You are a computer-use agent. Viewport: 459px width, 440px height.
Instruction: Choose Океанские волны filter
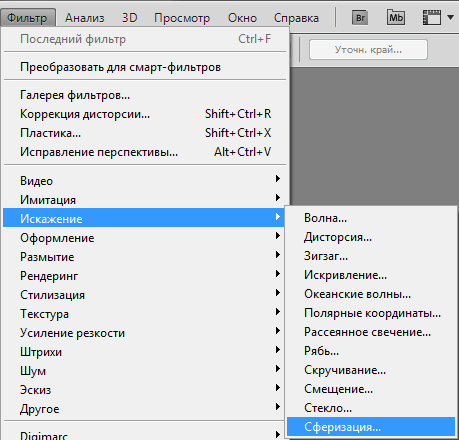coord(371,294)
